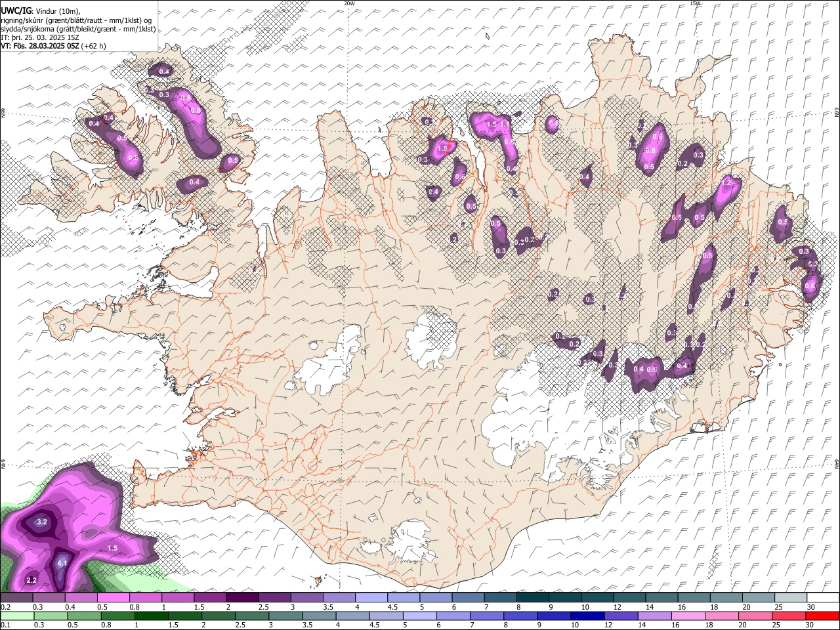
Task: Click the pale green first swatch of the rain scale
Action: click(x=18, y=616)
